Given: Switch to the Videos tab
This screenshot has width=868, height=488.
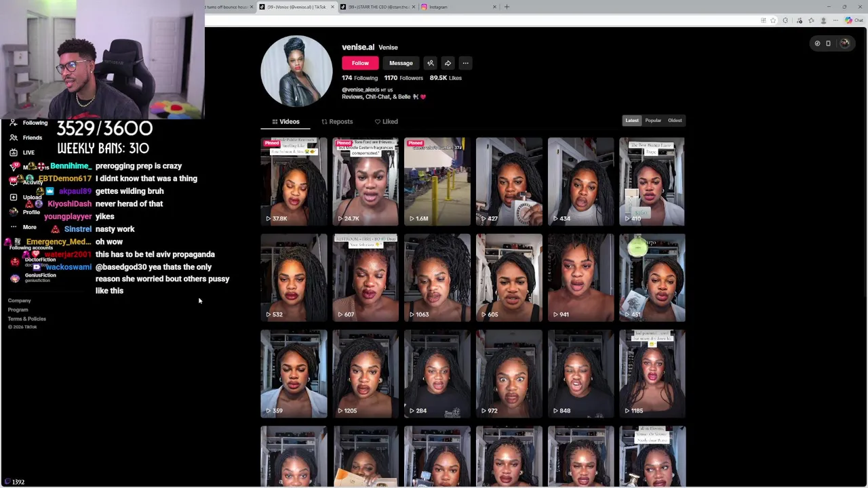Looking at the screenshot, I should tap(285, 121).
